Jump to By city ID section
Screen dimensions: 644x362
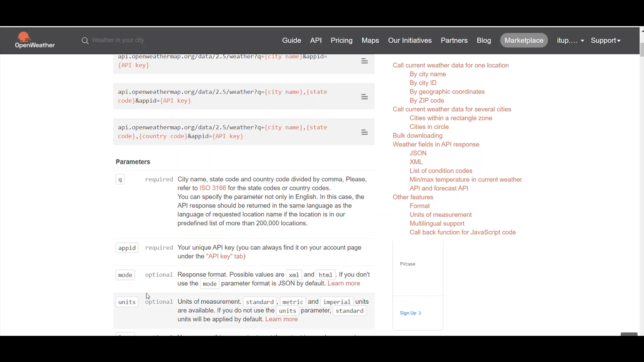click(423, 83)
